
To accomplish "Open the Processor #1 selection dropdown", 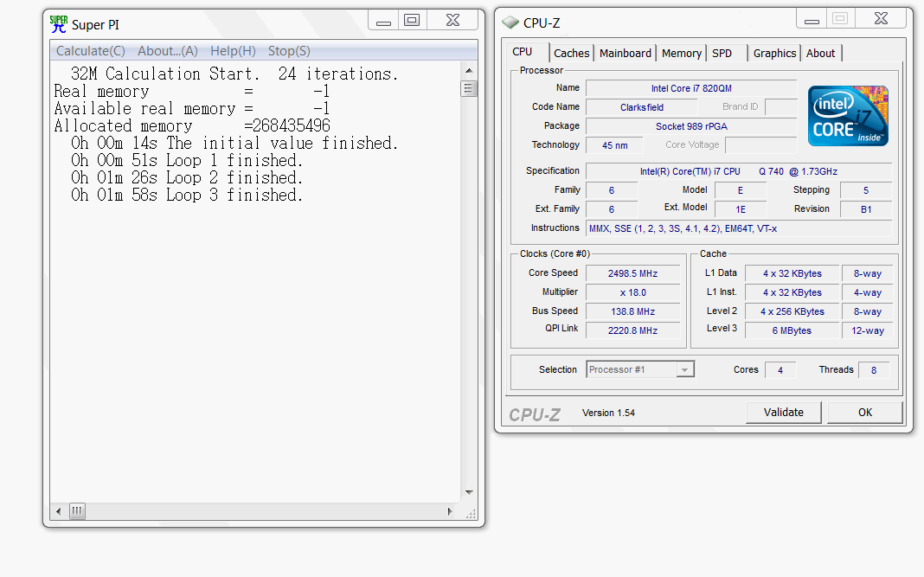I will [640, 369].
